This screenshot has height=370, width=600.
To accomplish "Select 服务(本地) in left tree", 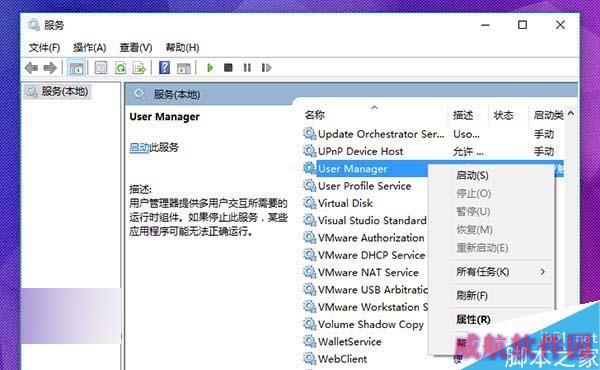I will click(57, 91).
